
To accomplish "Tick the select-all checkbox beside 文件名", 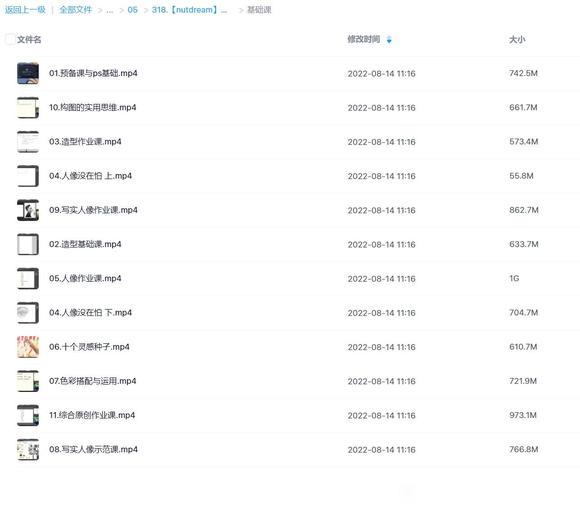I will click(10, 39).
